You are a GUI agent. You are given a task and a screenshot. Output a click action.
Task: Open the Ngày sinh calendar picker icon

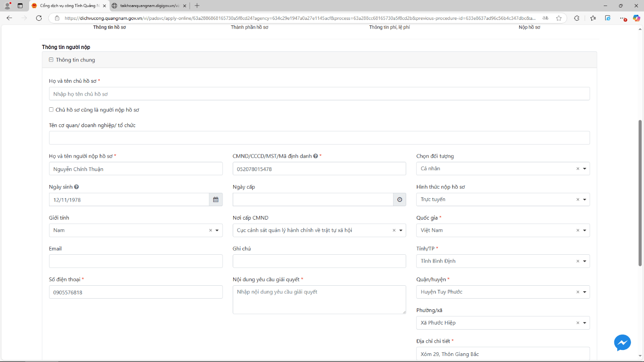coord(216,200)
